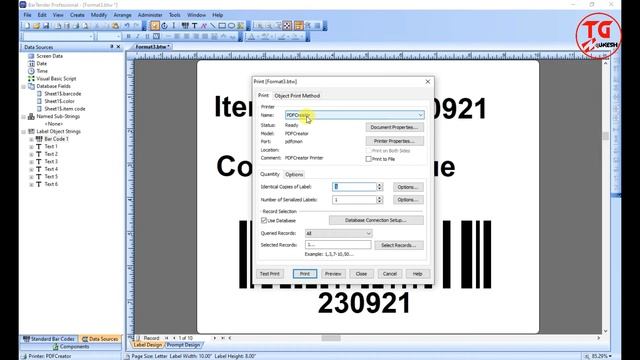Uncheck the Use Database checkbox
Image resolution: width=640 pixels, height=360 pixels.
264,220
